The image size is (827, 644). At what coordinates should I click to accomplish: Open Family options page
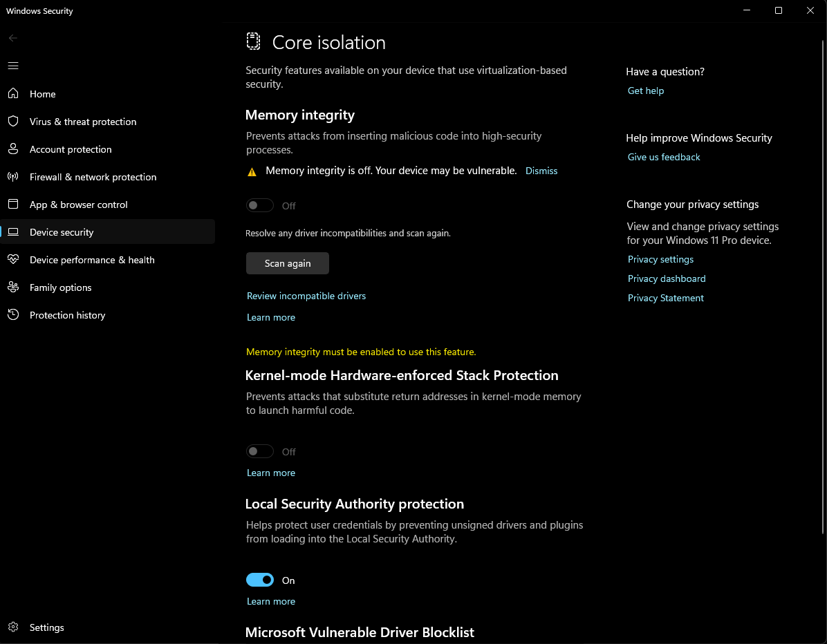pyautogui.click(x=108, y=287)
